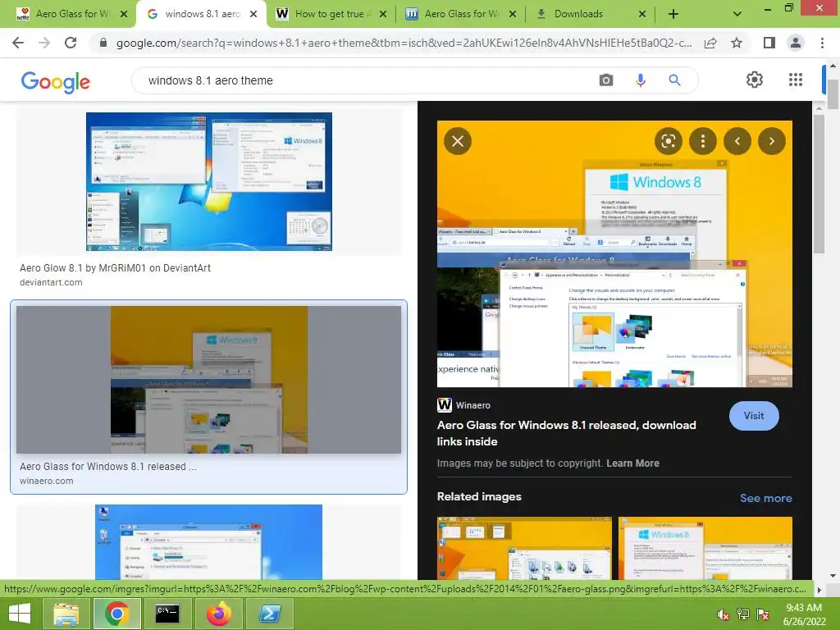Visit the Winaero page

754,416
